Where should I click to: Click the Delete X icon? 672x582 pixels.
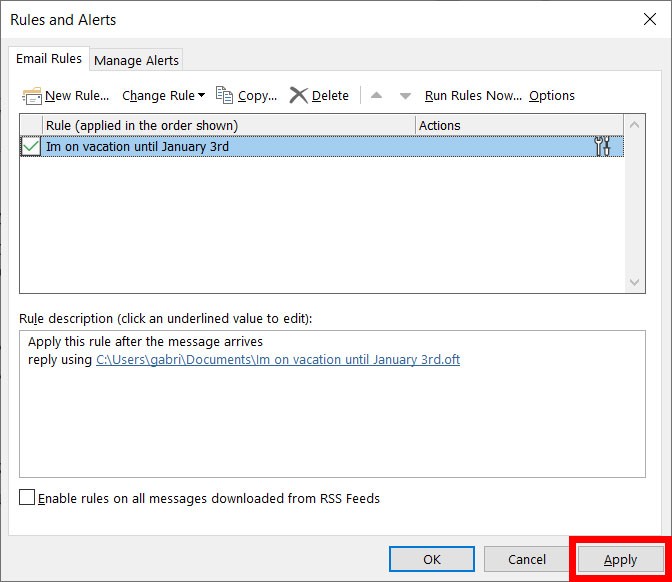click(x=298, y=96)
